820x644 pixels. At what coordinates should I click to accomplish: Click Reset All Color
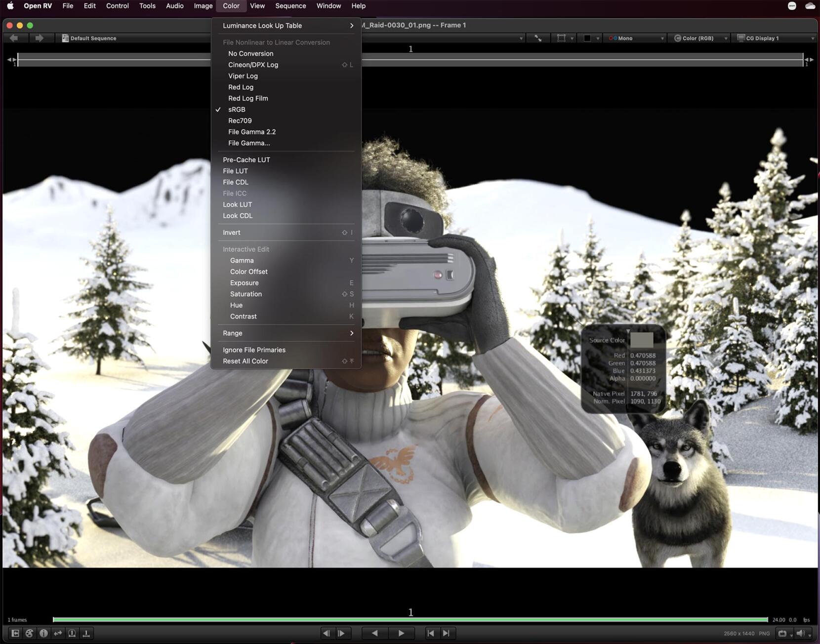coord(246,361)
